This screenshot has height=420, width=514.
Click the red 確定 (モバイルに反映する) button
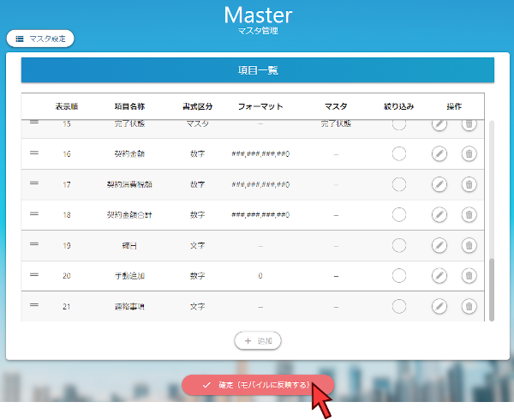257,385
